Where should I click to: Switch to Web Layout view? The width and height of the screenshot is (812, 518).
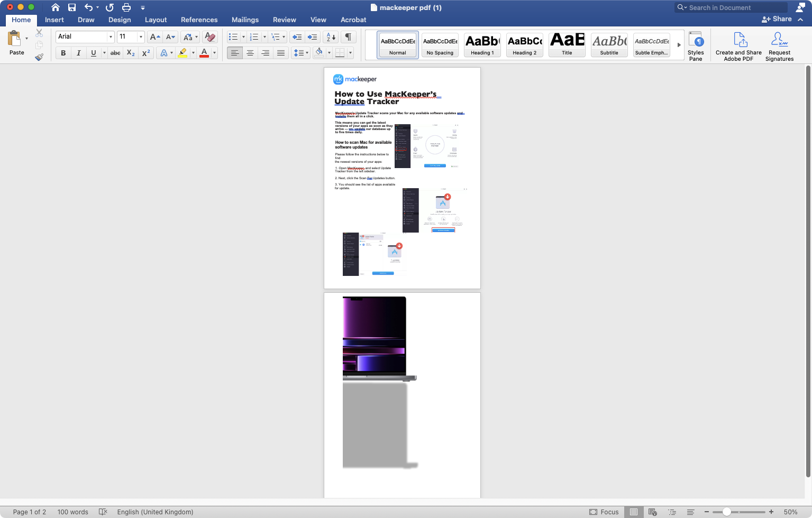click(x=653, y=512)
